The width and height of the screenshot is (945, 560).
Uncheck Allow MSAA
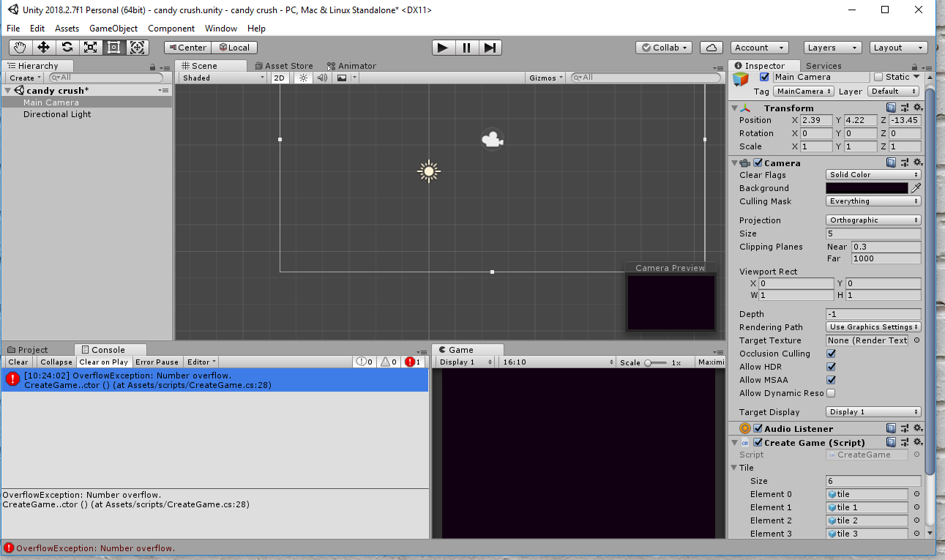[x=831, y=380]
